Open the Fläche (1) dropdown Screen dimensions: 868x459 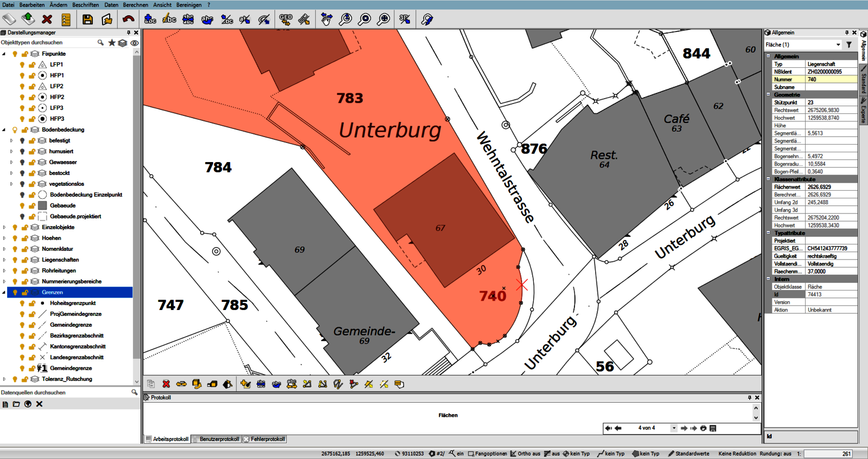point(838,45)
